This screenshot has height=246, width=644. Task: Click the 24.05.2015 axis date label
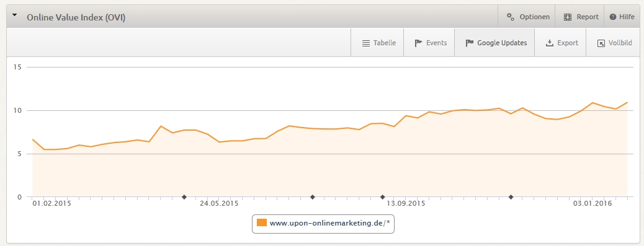[x=219, y=203]
